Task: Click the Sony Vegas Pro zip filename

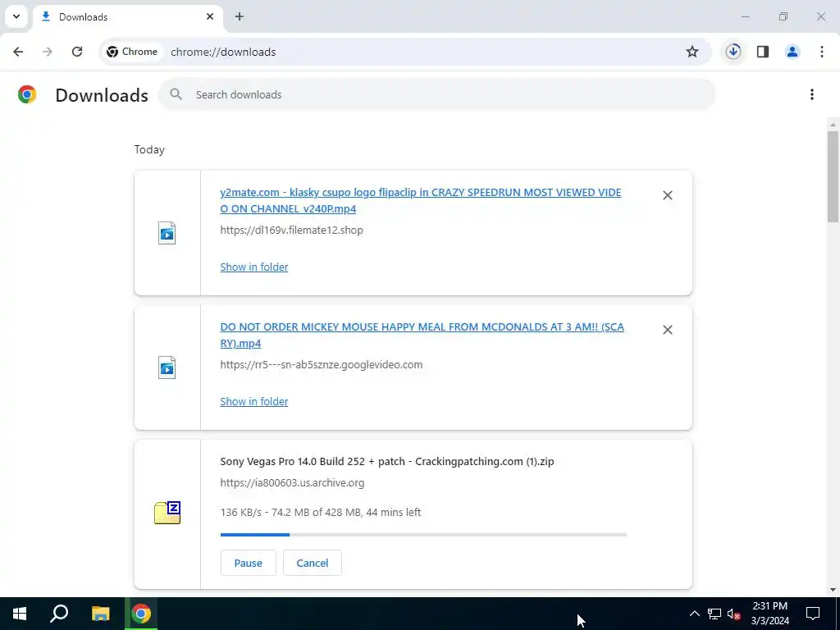Action: [x=387, y=461]
